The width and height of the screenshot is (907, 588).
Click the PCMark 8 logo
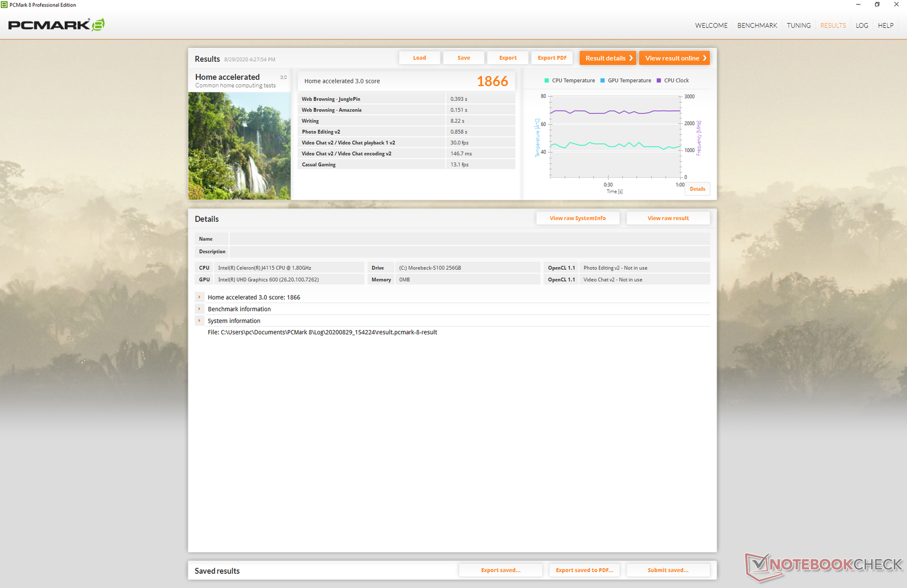(x=56, y=24)
